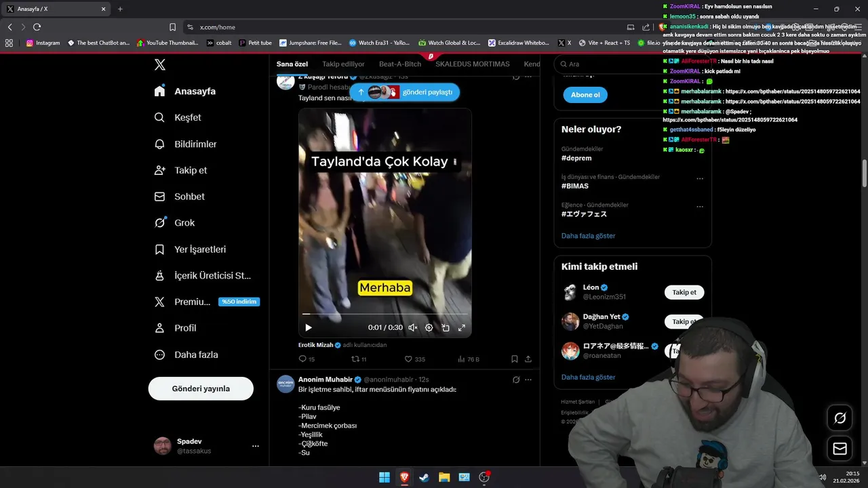The height and width of the screenshot is (488, 868).
Task: Click the gönderi paylaştı new posts pill
Action: pos(405,92)
